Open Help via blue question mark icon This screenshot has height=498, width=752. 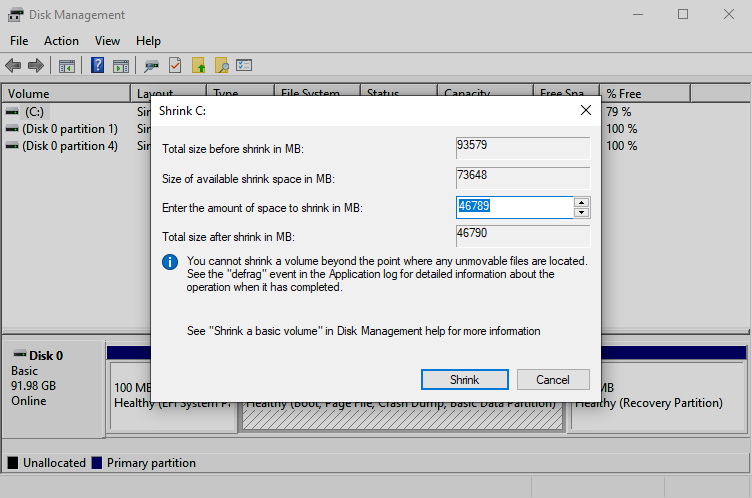click(x=98, y=66)
